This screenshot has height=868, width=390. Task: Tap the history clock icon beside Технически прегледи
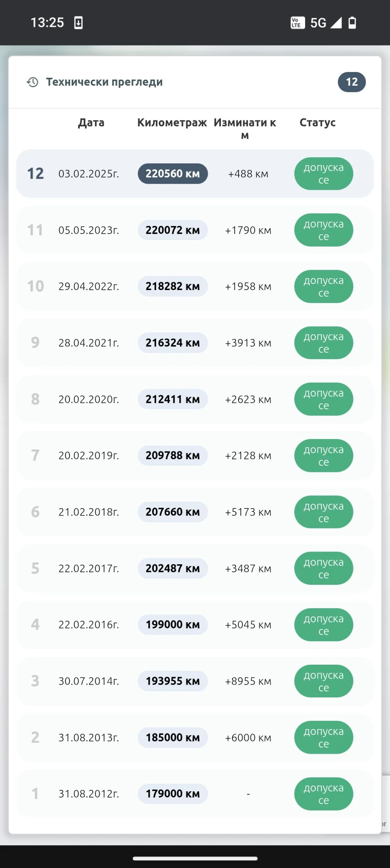tap(33, 82)
